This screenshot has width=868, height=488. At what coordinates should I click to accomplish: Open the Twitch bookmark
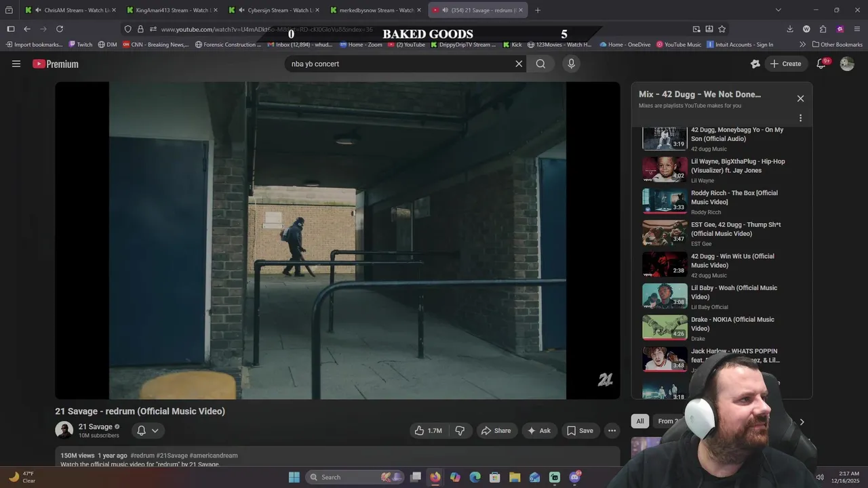tap(81, 45)
